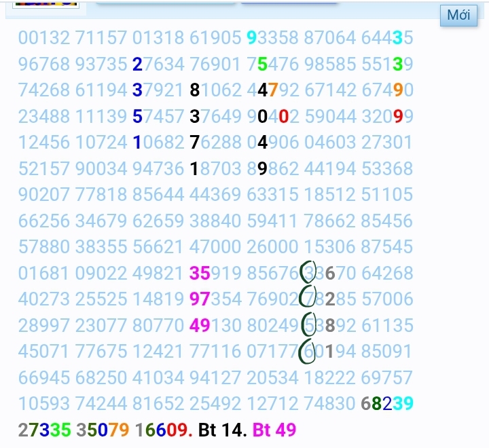Click the number 64435
489x448 pixels.
(x=387, y=38)
